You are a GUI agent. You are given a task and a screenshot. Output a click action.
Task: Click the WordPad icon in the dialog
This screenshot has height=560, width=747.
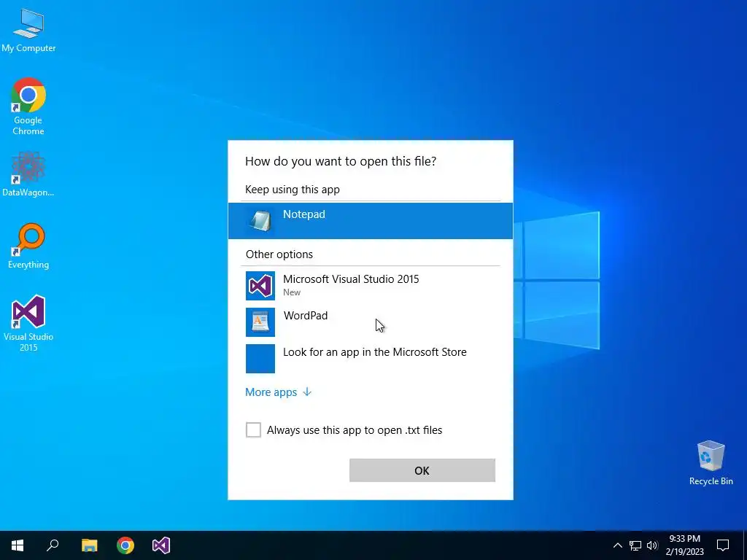[260, 322]
